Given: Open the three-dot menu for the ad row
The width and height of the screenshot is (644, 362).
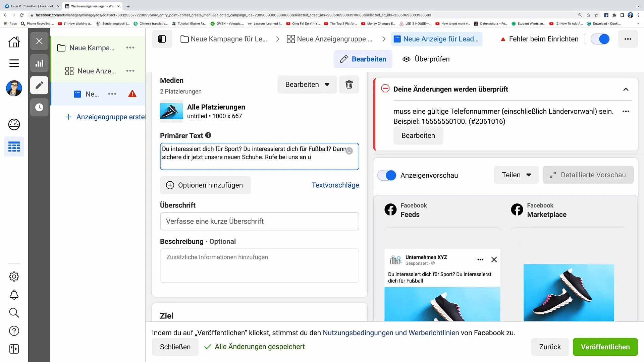Looking at the screenshot, I should point(112,94).
